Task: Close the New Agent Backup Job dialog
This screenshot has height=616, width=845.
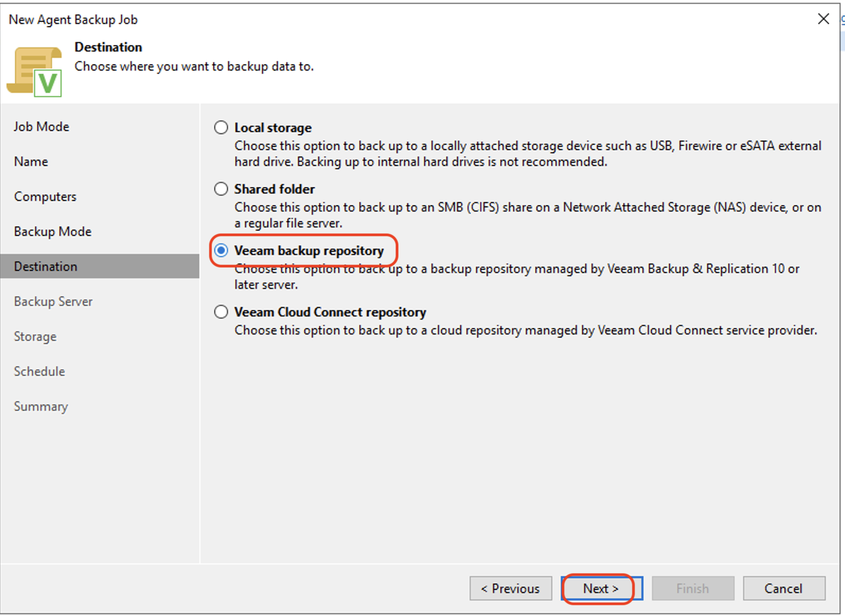Action: pos(823,19)
